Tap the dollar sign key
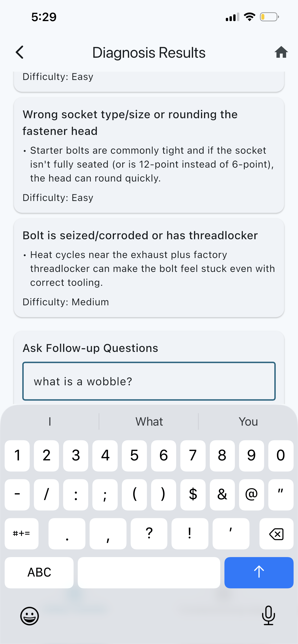 tap(193, 494)
